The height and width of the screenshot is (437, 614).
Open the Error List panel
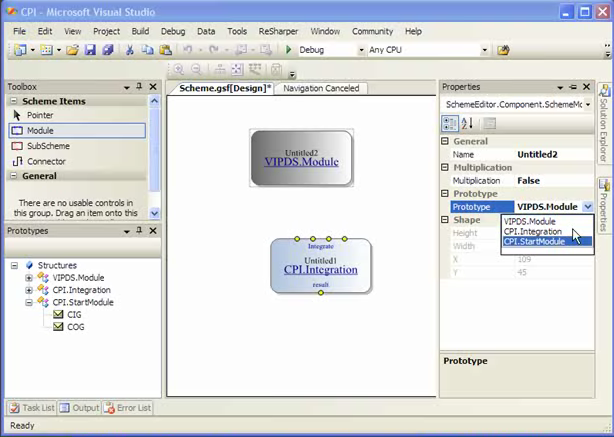[129, 408]
